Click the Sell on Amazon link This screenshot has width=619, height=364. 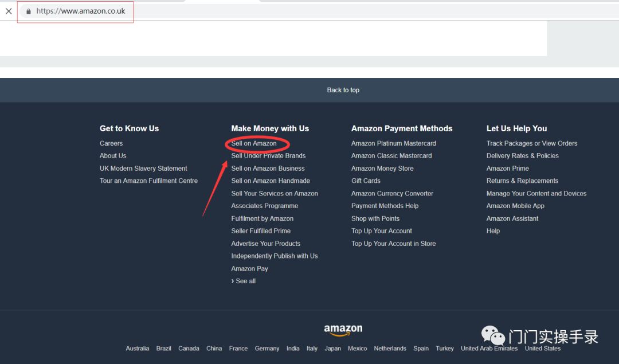click(254, 143)
